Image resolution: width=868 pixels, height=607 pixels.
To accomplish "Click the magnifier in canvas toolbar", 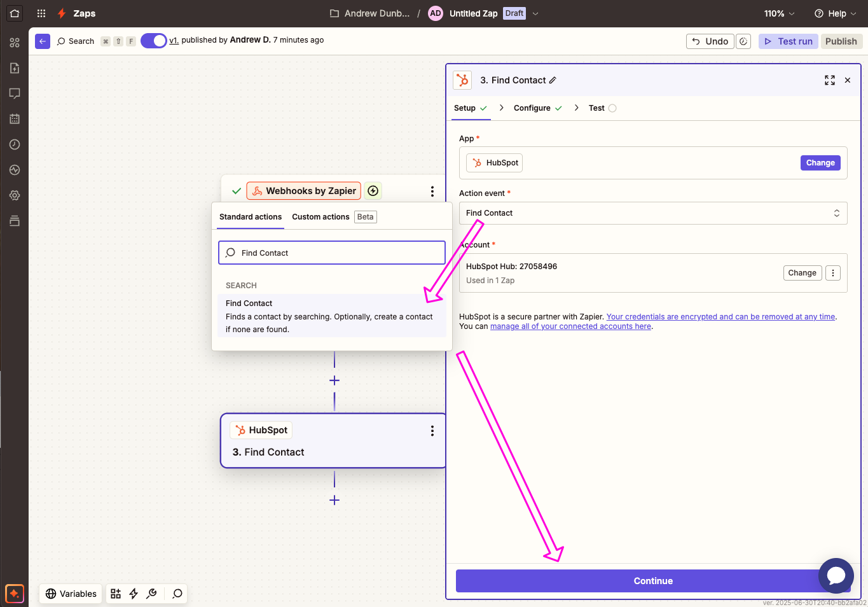I will coord(177,594).
